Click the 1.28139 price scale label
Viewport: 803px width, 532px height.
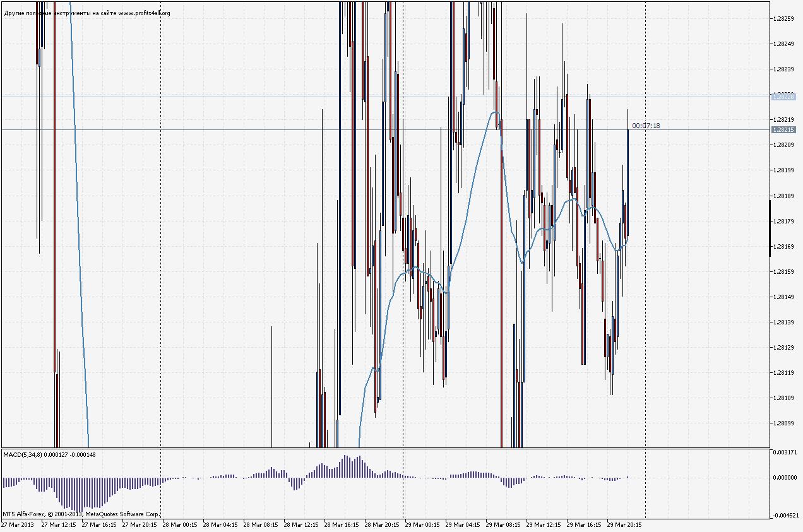tap(783, 322)
